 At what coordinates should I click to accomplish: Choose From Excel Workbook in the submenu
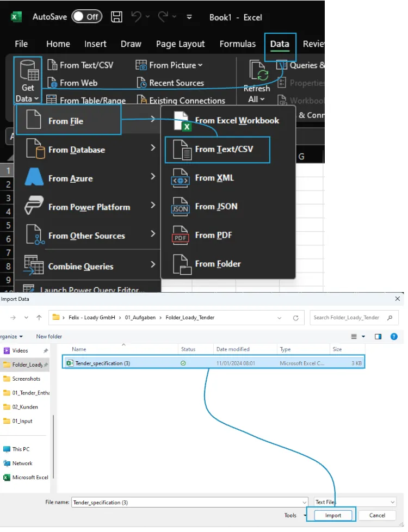click(x=228, y=120)
